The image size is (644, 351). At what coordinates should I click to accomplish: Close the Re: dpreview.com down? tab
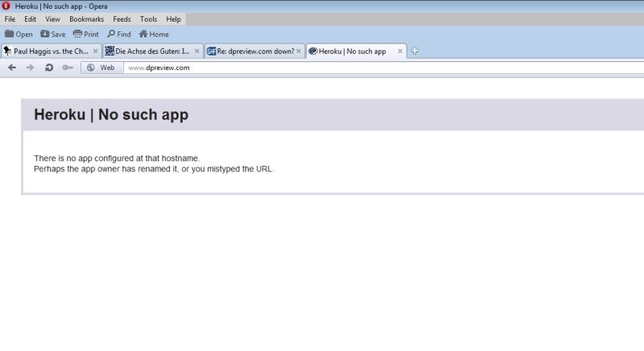(299, 52)
